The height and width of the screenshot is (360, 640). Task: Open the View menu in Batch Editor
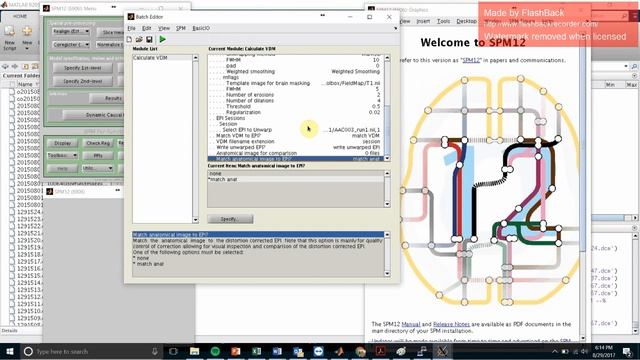[x=164, y=28]
